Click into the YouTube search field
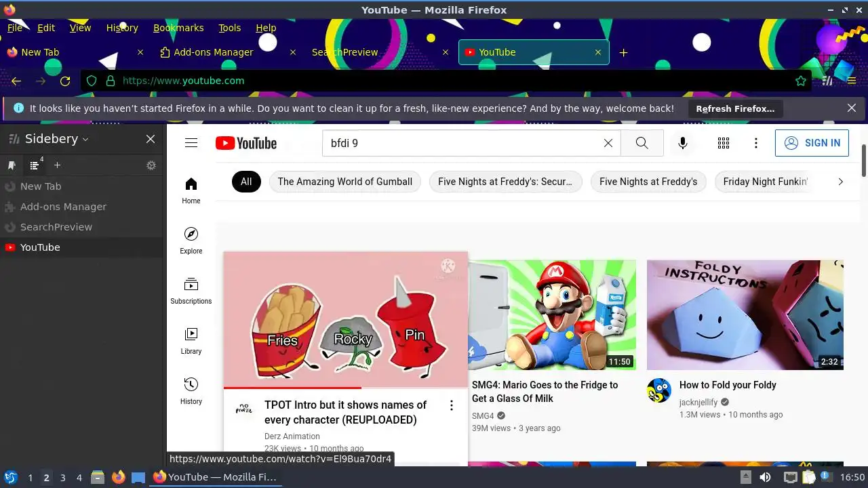868x488 pixels. 462,143
